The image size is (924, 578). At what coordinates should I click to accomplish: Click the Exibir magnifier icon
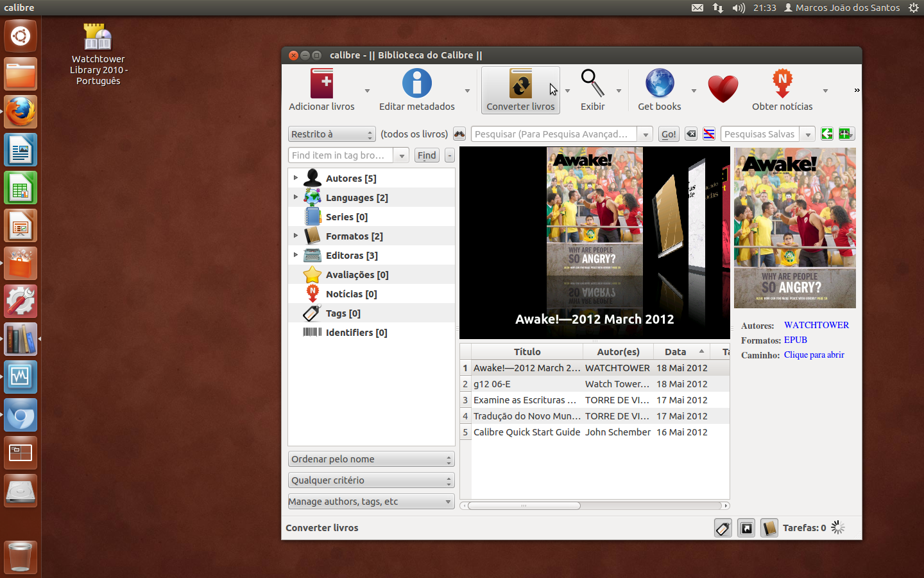tap(592, 83)
